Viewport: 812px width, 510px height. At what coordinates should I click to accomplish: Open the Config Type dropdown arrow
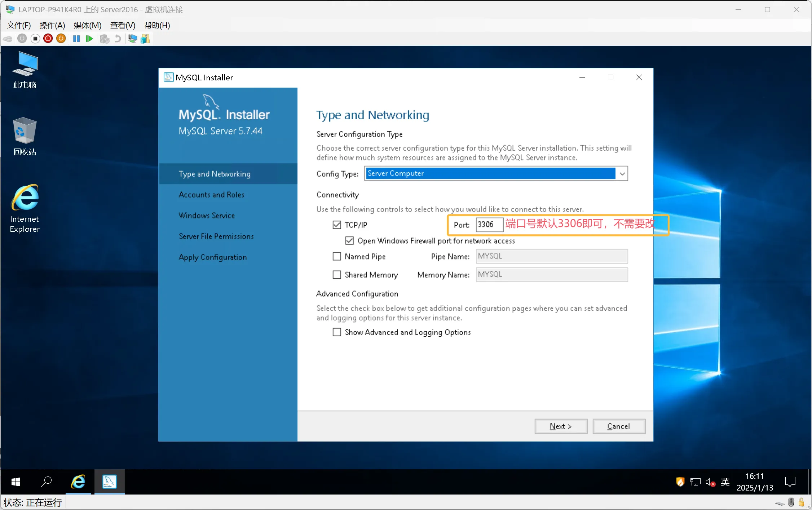tap(622, 174)
